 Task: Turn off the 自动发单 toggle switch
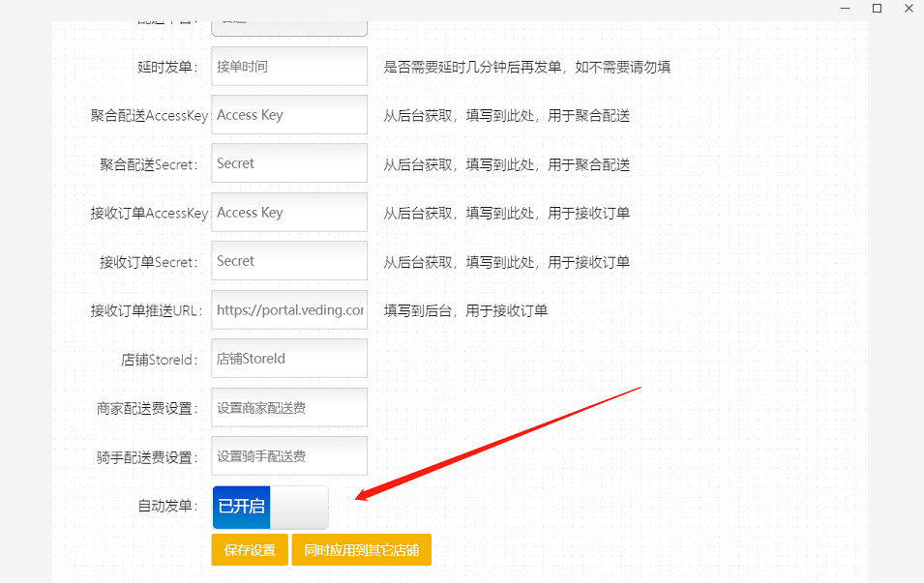coord(270,507)
